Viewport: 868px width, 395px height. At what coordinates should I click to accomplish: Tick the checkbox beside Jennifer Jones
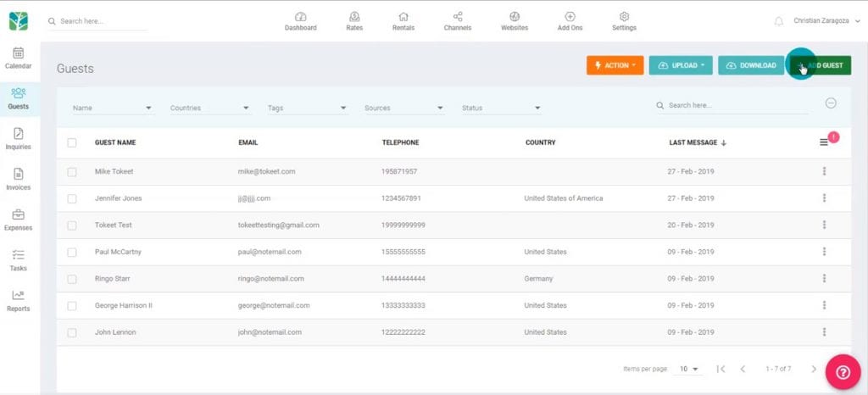click(72, 198)
